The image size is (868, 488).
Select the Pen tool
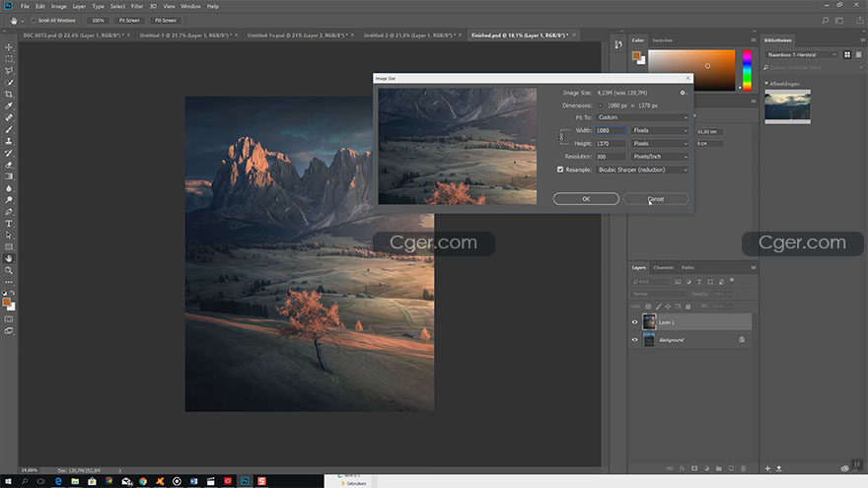pos(9,212)
